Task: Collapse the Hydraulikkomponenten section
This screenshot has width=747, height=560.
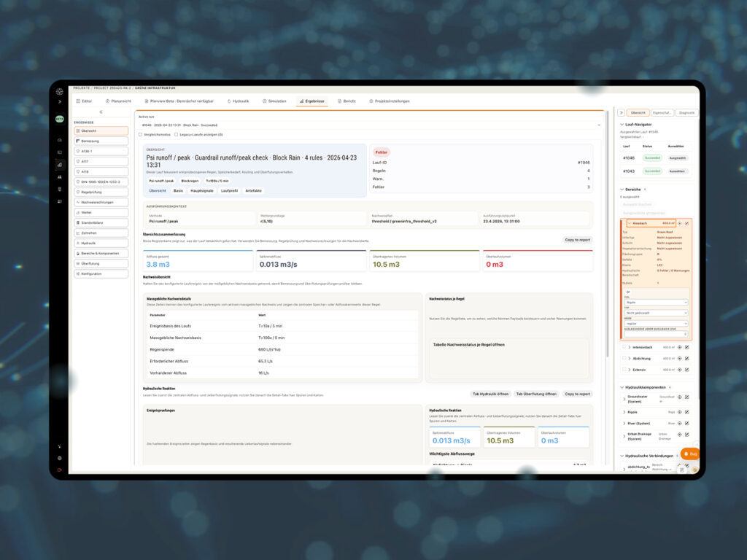Action: pyautogui.click(x=622, y=388)
